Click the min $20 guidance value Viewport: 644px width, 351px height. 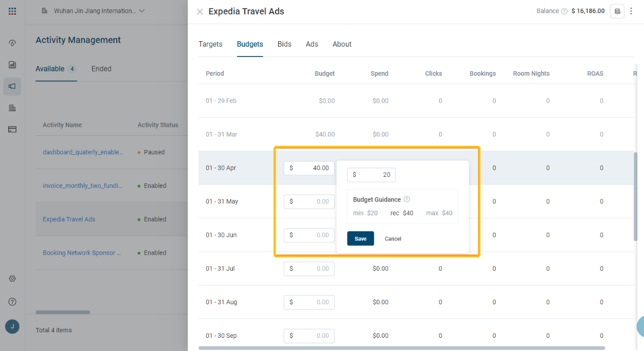click(x=365, y=213)
